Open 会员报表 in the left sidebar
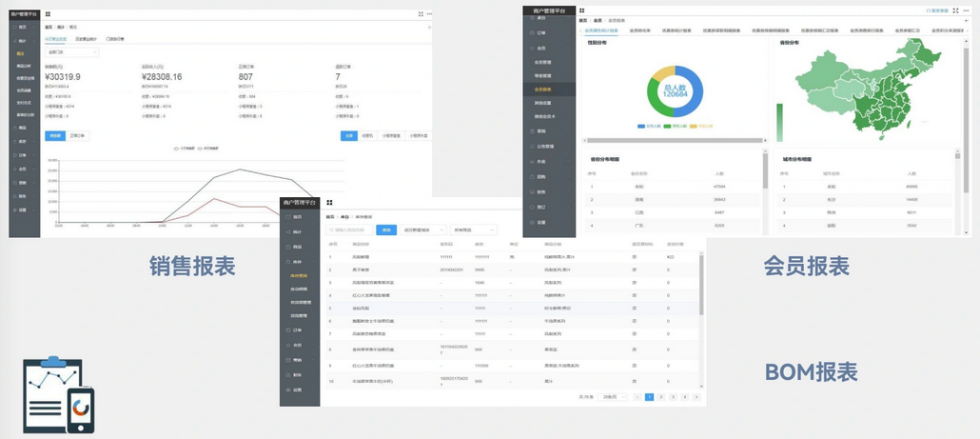Screen dimensions: 980x439 pos(543,90)
